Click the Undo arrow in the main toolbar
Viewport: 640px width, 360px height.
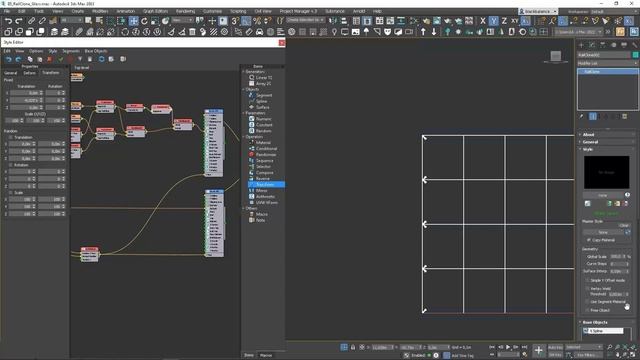pos(8,20)
